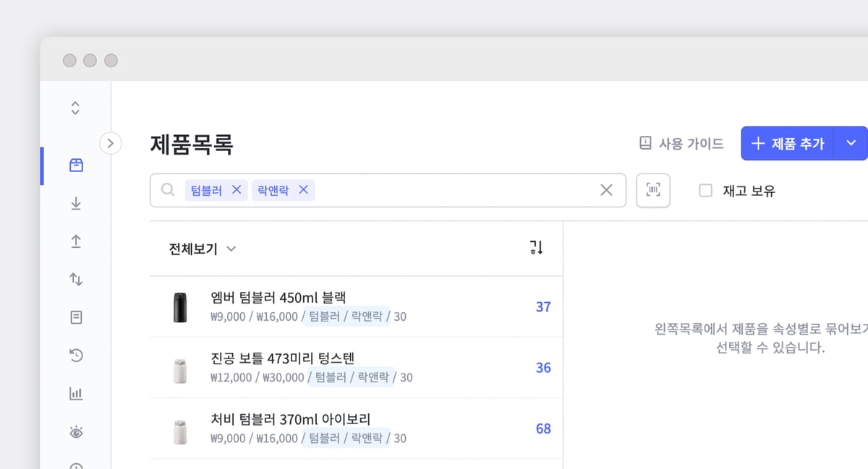Click the barcode scan button
868x469 pixels.
coord(653,190)
